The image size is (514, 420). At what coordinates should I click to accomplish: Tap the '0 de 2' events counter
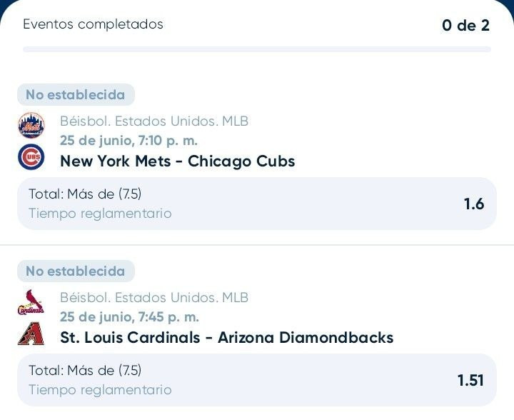tap(465, 25)
